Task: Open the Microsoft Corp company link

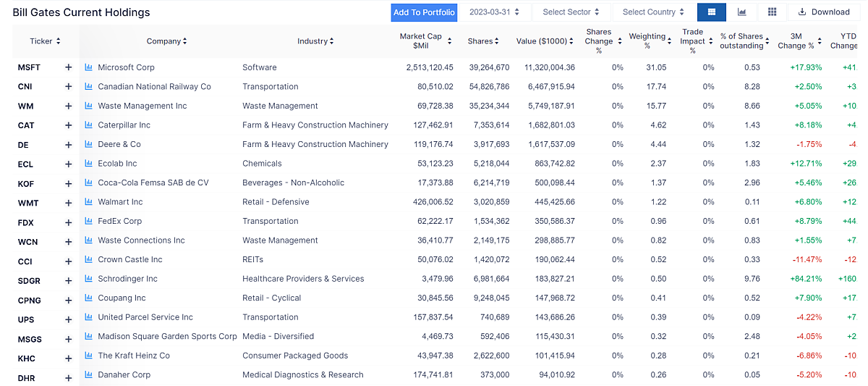Action: coord(127,67)
